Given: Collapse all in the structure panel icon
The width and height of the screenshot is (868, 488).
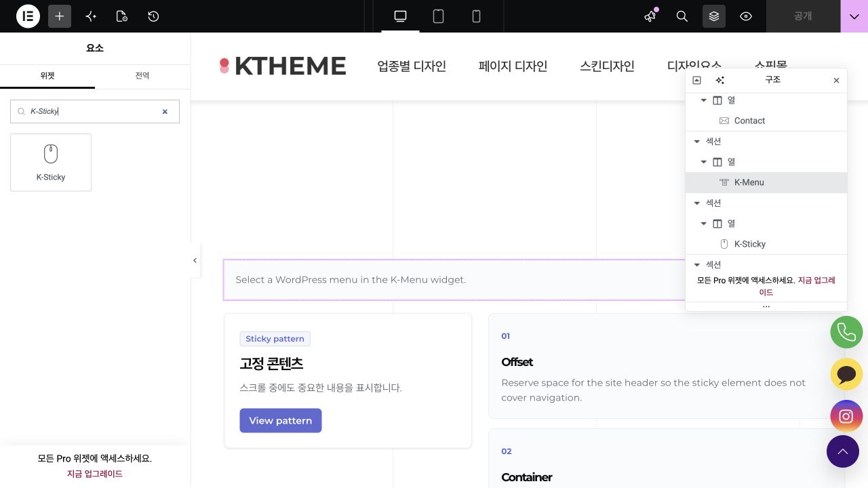Looking at the screenshot, I should [696, 80].
